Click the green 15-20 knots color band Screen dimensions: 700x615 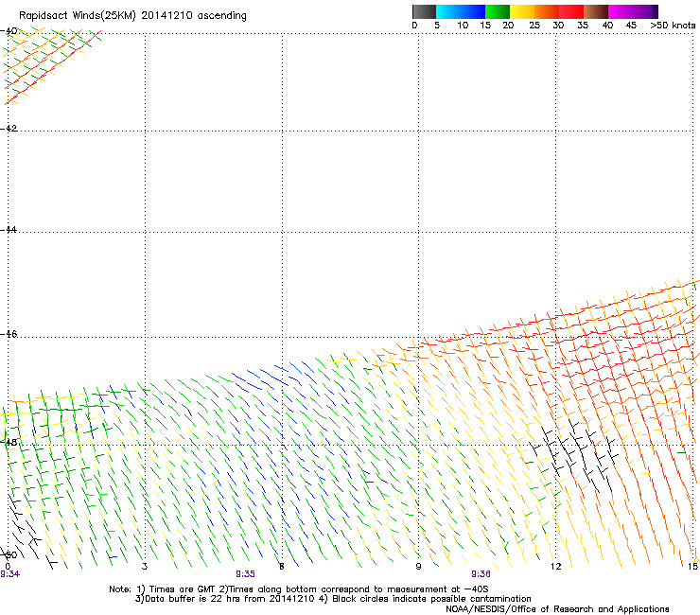click(498, 11)
